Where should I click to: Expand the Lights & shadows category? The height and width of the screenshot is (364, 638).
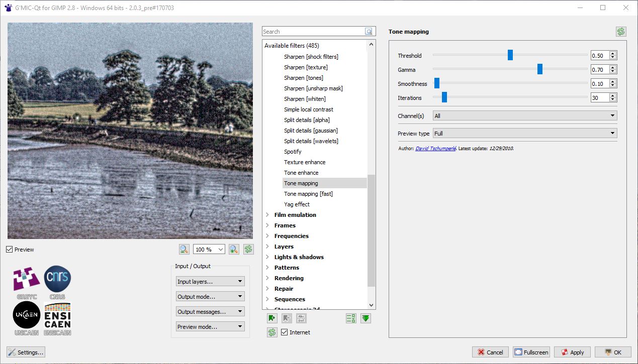(x=267, y=257)
